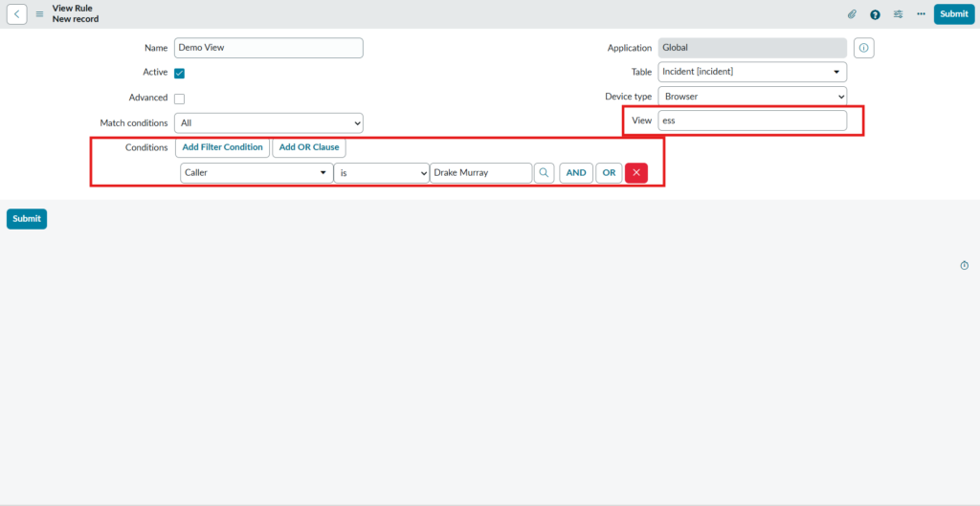This screenshot has height=506, width=980.
Task: Click the bottom Submit button
Action: pos(27,219)
